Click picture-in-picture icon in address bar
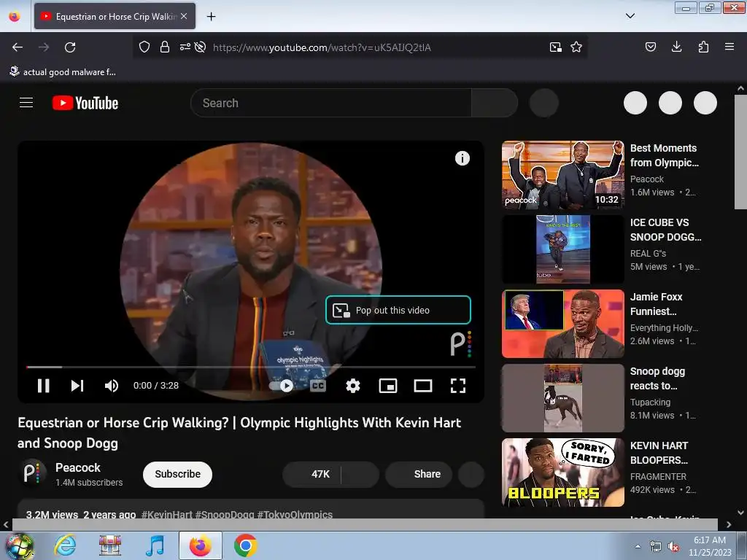Viewport: 747px width, 560px height. pos(555,47)
